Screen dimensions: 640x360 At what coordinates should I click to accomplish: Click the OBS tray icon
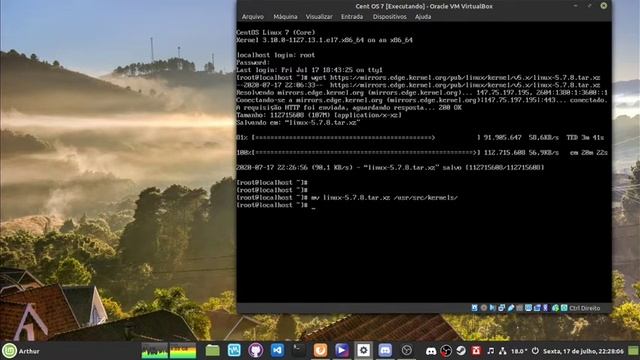[446, 351]
